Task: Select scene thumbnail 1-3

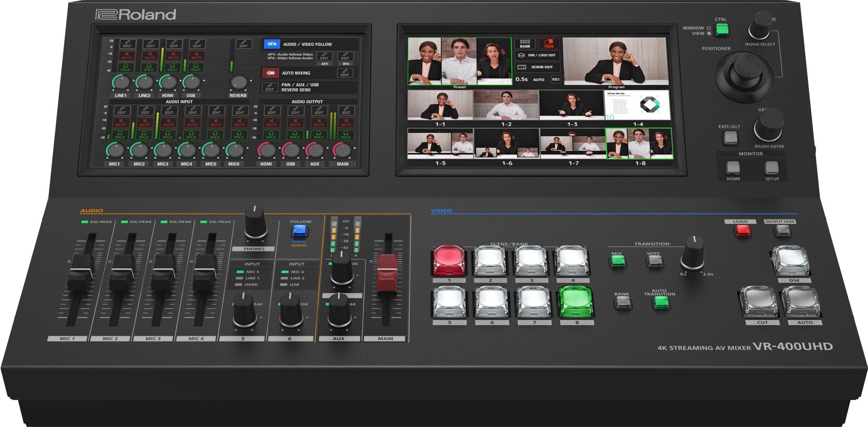Action: pyautogui.click(x=572, y=105)
